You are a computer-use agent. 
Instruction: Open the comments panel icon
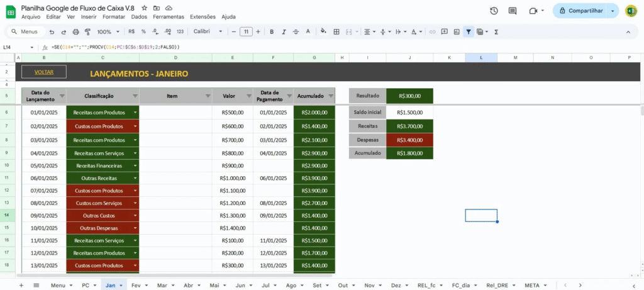514,11
